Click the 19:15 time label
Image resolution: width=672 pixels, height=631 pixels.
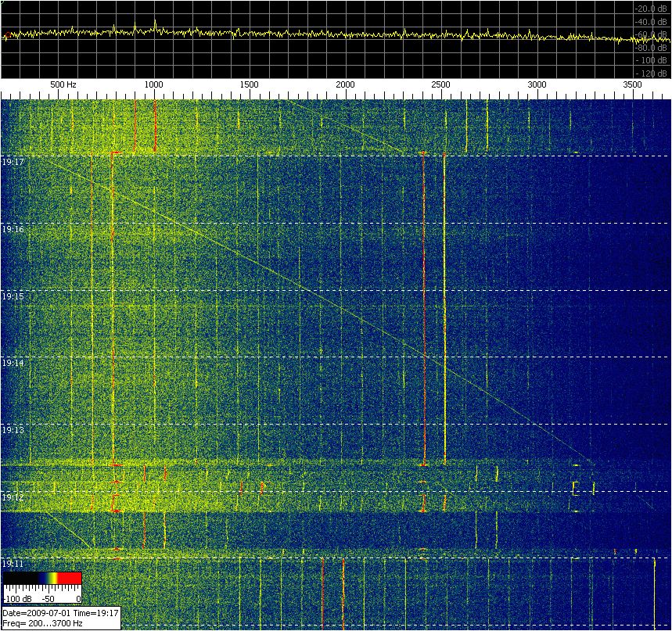[x=13, y=297]
